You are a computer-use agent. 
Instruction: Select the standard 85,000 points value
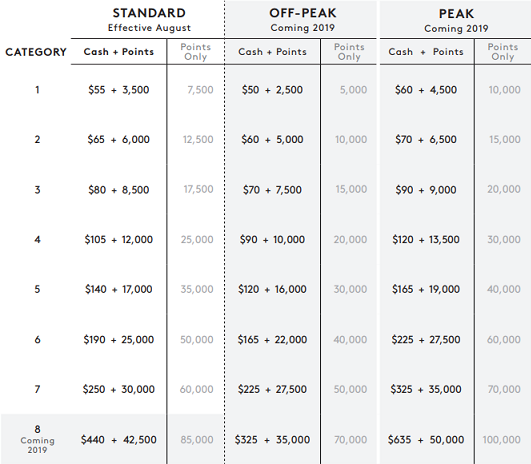point(197,440)
